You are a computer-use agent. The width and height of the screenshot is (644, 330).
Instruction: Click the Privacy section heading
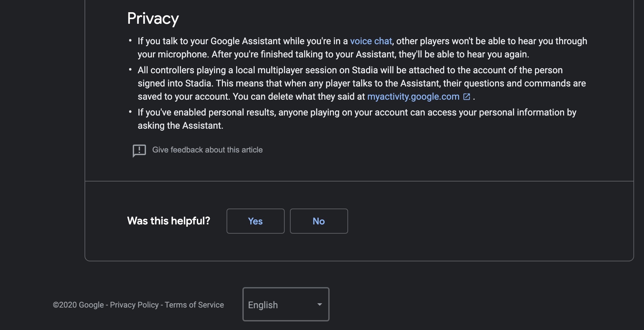coord(153,18)
